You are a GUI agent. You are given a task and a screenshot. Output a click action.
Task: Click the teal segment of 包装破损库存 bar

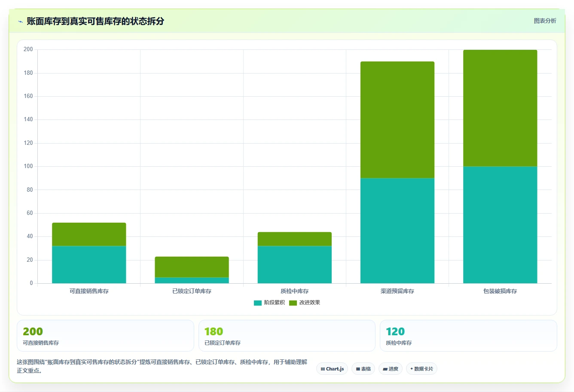[500, 225]
